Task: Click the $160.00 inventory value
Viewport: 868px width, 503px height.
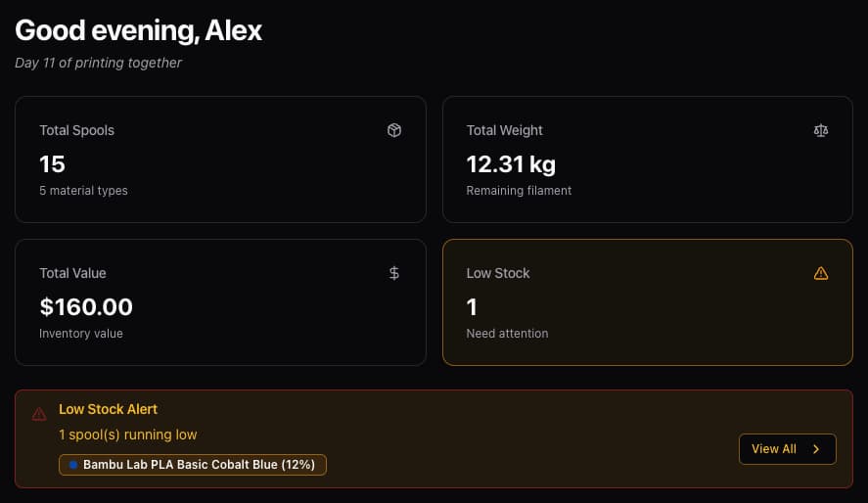Action: click(86, 307)
